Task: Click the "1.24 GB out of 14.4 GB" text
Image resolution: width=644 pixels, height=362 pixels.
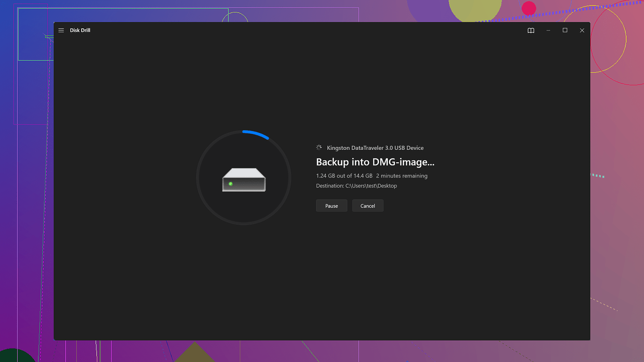Action: click(x=344, y=176)
